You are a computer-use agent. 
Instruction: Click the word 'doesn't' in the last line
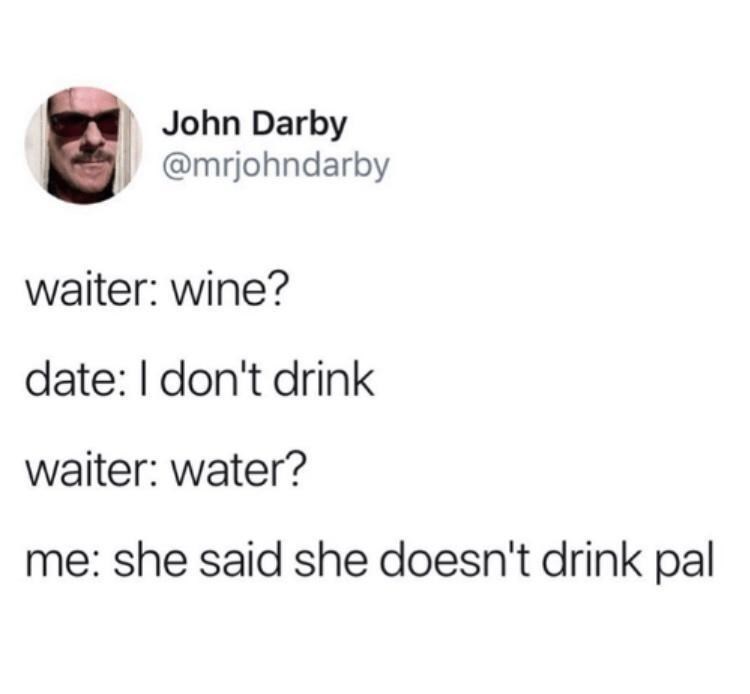pos(454,560)
